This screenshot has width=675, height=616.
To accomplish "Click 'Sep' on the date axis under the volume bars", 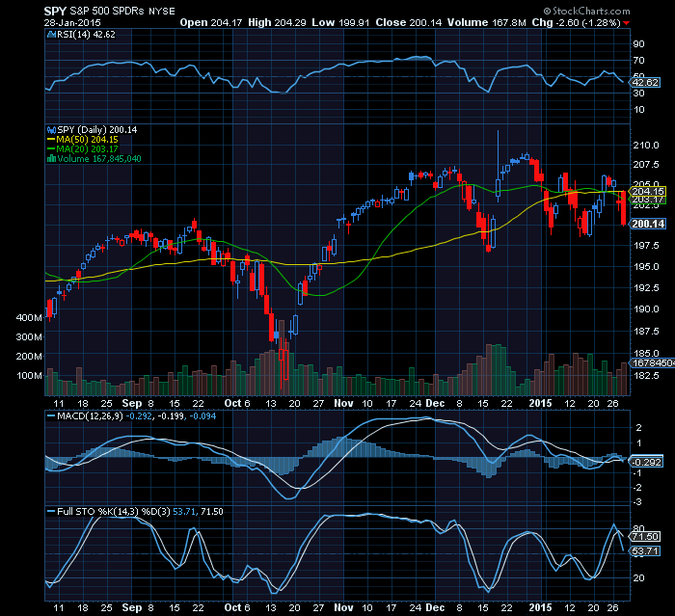I will click(132, 403).
